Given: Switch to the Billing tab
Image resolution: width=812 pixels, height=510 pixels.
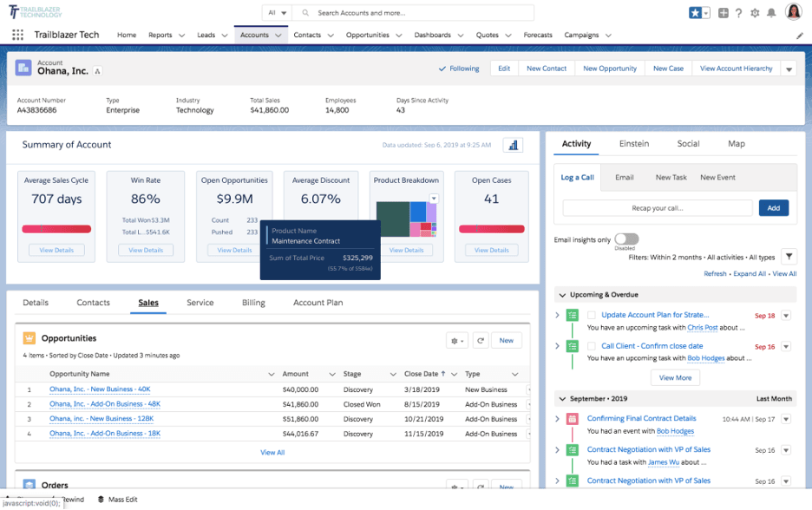Looking at the screenshot, I should click(252, 303).
